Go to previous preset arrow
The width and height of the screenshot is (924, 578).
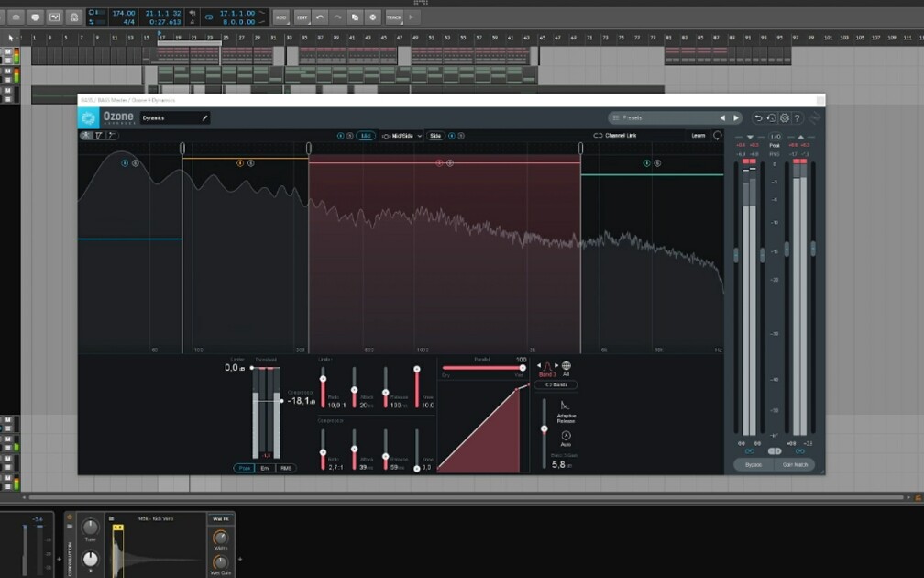point(722,118)
